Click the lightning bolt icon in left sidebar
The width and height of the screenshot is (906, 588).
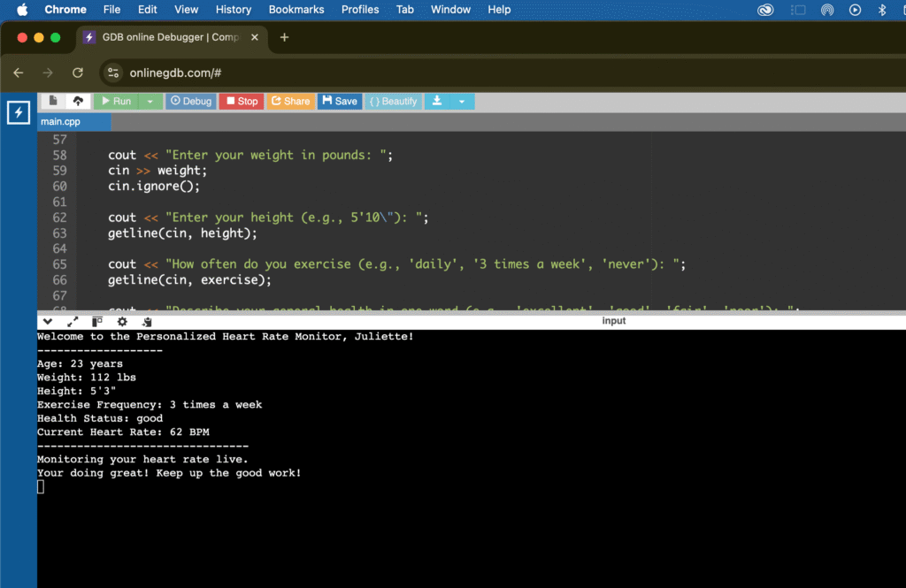pos(18,112)
